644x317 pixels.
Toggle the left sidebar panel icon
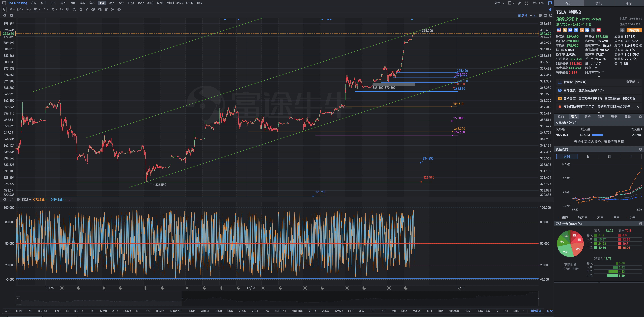click(x=4, y=3)
